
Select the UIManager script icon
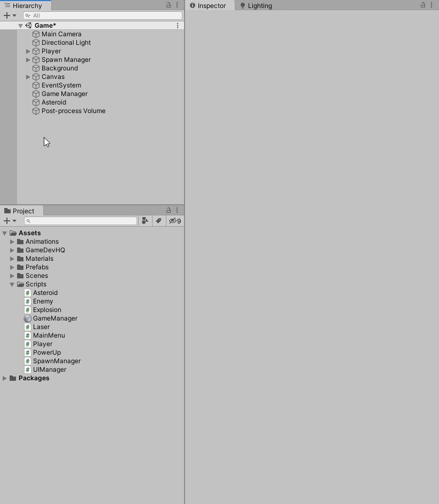[28, 370]
